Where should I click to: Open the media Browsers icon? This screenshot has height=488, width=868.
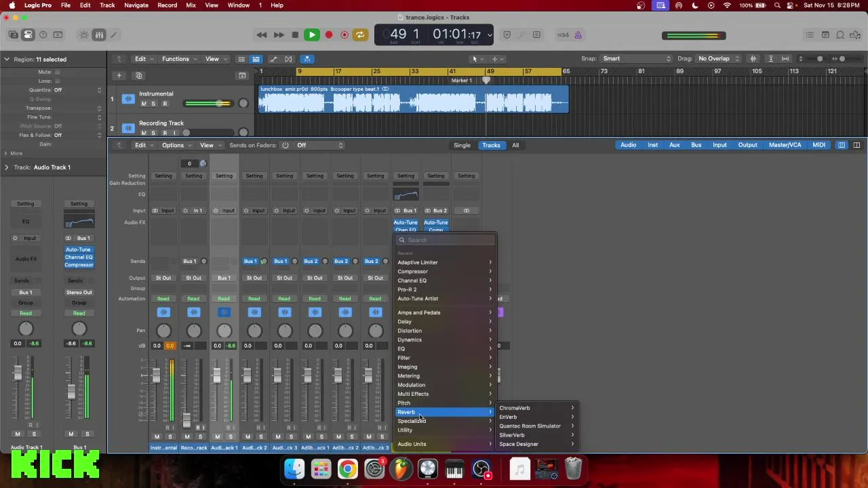coord(855,35)
